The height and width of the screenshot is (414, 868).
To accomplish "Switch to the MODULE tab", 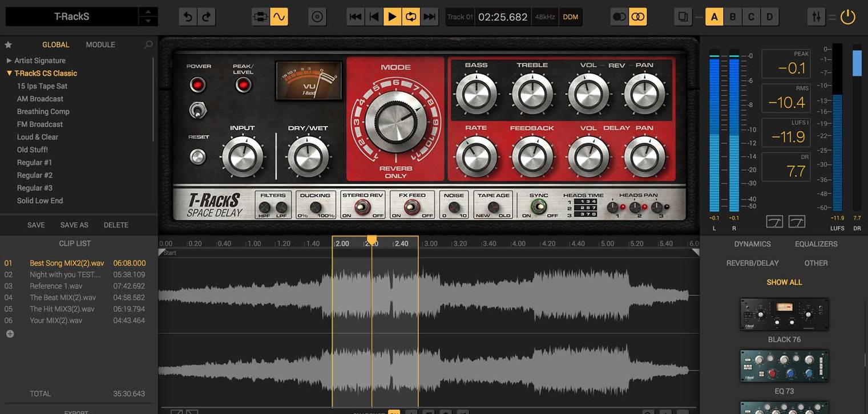I will tap(100, 44).
